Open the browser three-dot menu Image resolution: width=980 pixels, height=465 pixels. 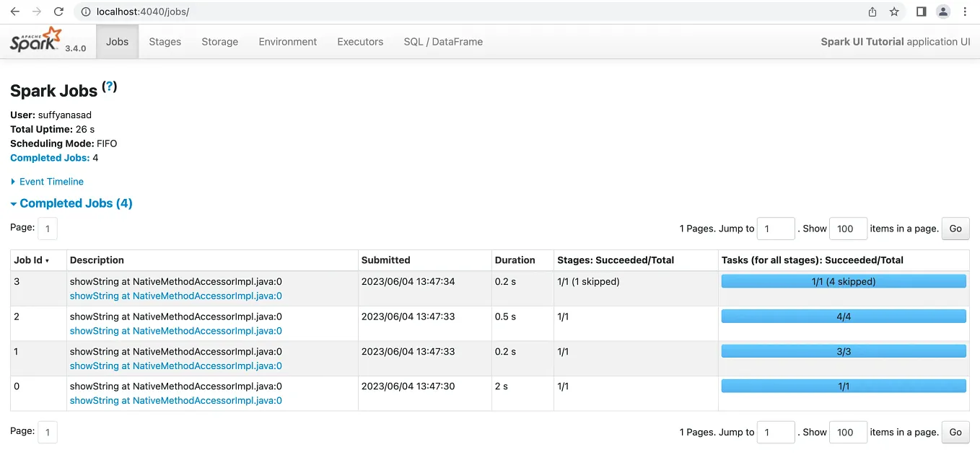(965, 12)
